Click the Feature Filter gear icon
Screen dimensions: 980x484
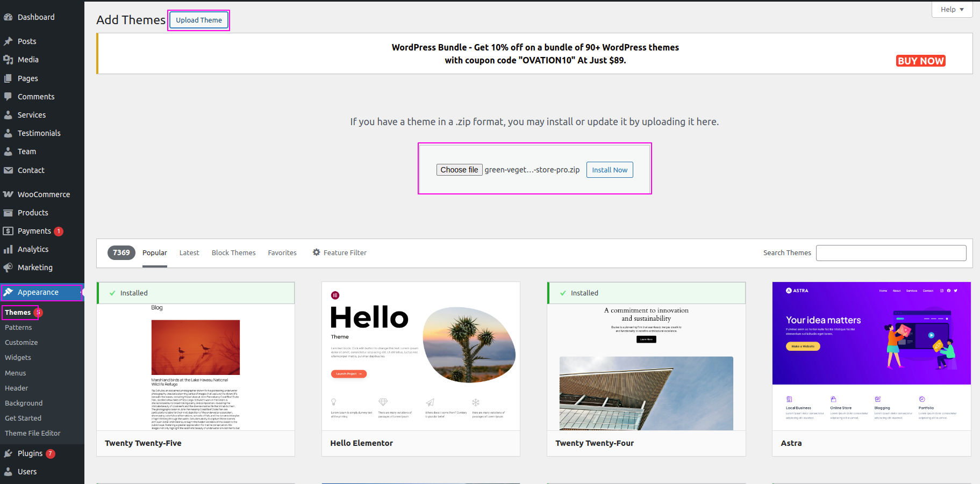coord(317,252)
